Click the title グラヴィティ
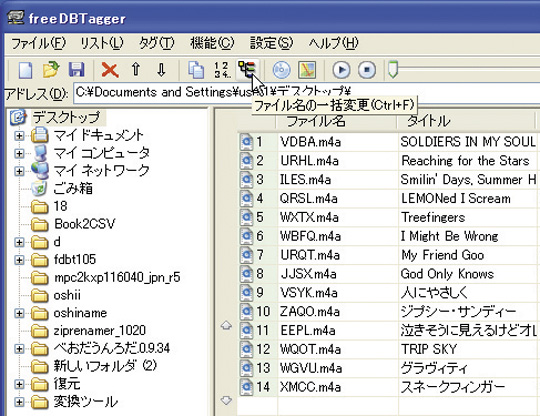Image resolution: width=540 pixels, height=416 pixels. [434, 368]
